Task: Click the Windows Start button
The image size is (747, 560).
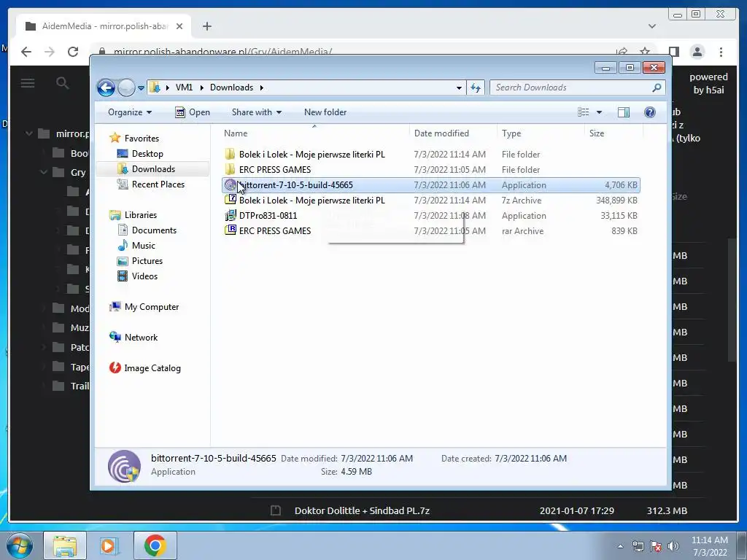Action: coord(20,545)
